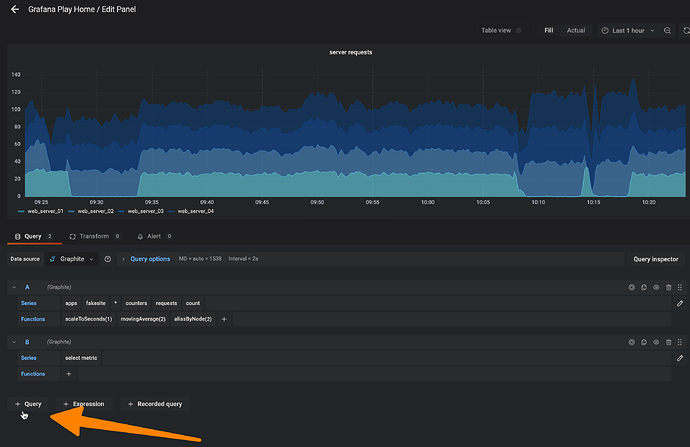690x447 pixels.
Task: Open the Graphite data source dropdown
Action: (x=71, y=259)
